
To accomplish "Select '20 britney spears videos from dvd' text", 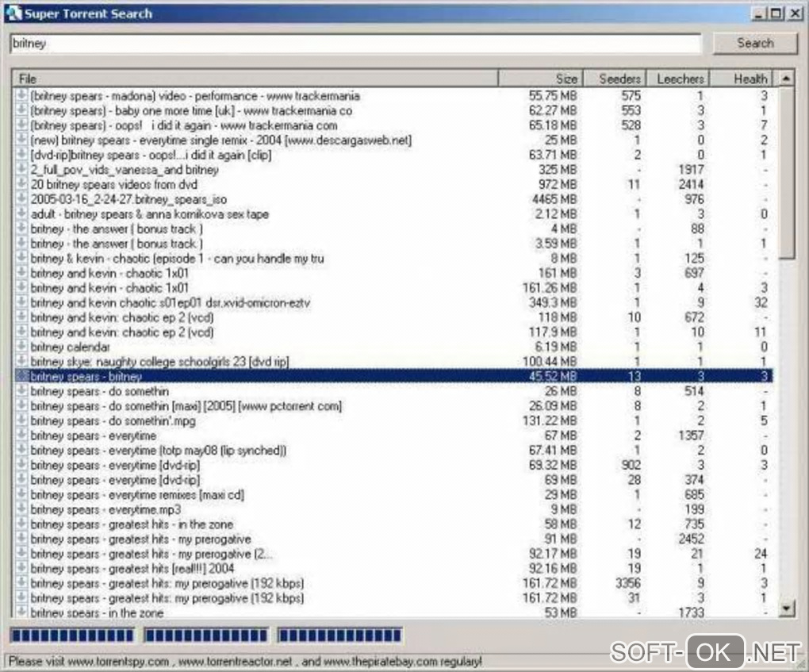I will click(113, 184).
